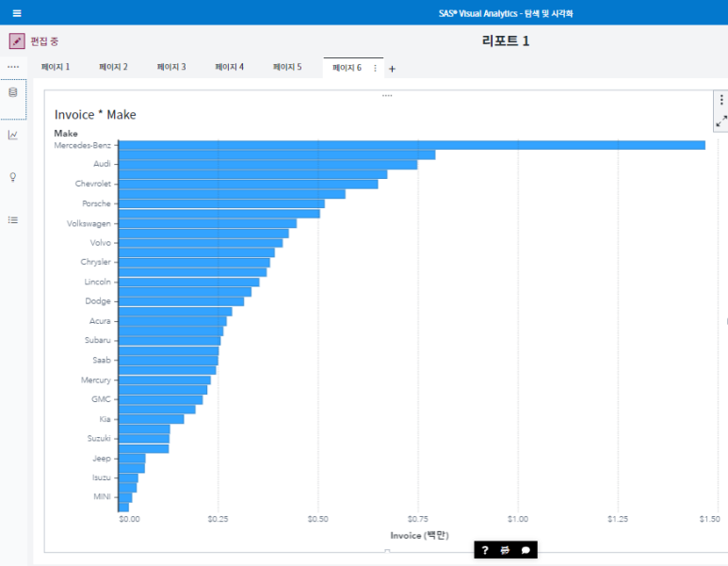
Task: Click the MINI axis label
Action: pyautogui.click(x=102, y=496)
